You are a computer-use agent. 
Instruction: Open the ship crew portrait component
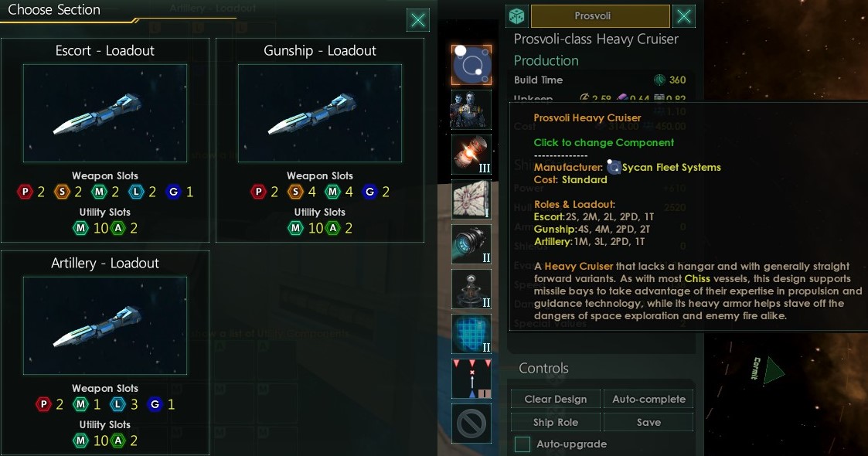[x=471, y=110]
